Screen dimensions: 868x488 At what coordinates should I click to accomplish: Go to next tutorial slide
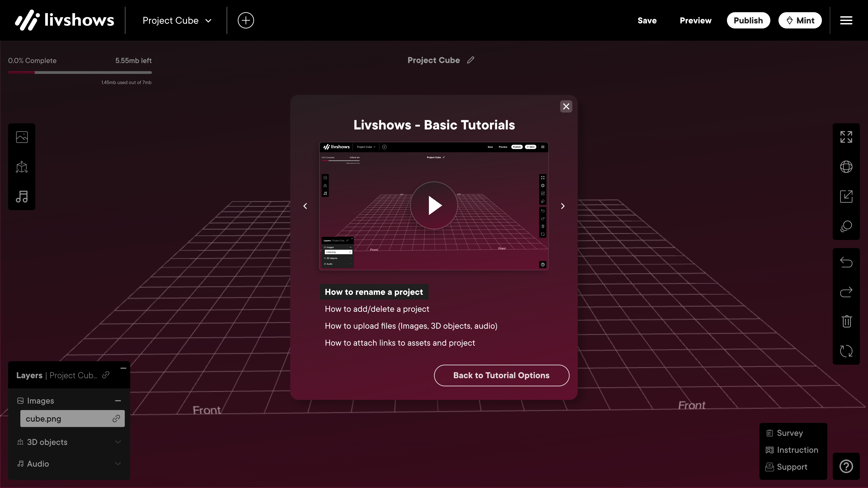pyautogui.click(x=563, y=206)
